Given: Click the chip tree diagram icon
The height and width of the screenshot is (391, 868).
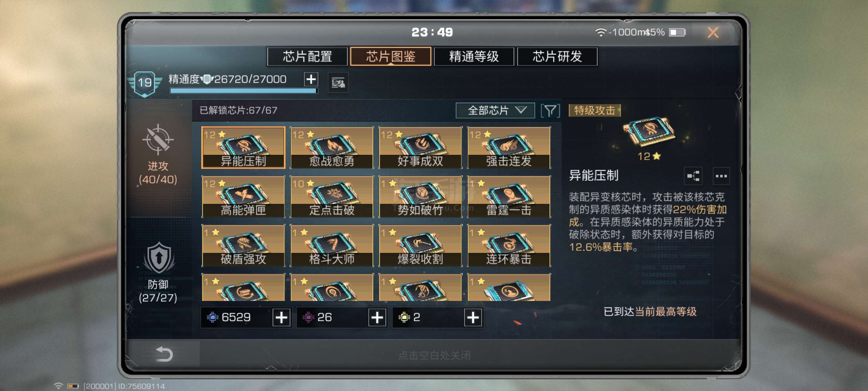Looking at the screenshot, I should click(x=693, y=176).
